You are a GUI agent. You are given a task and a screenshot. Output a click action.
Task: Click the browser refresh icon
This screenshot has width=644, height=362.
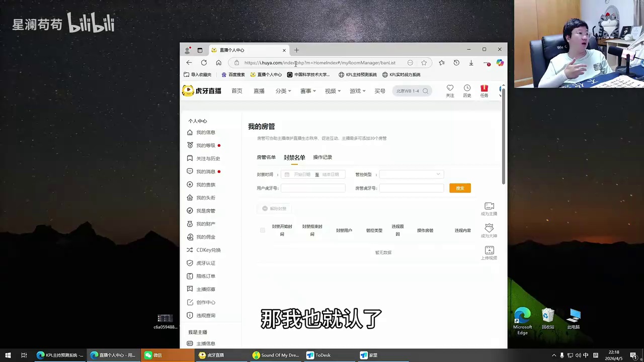[x=204, y=63]
